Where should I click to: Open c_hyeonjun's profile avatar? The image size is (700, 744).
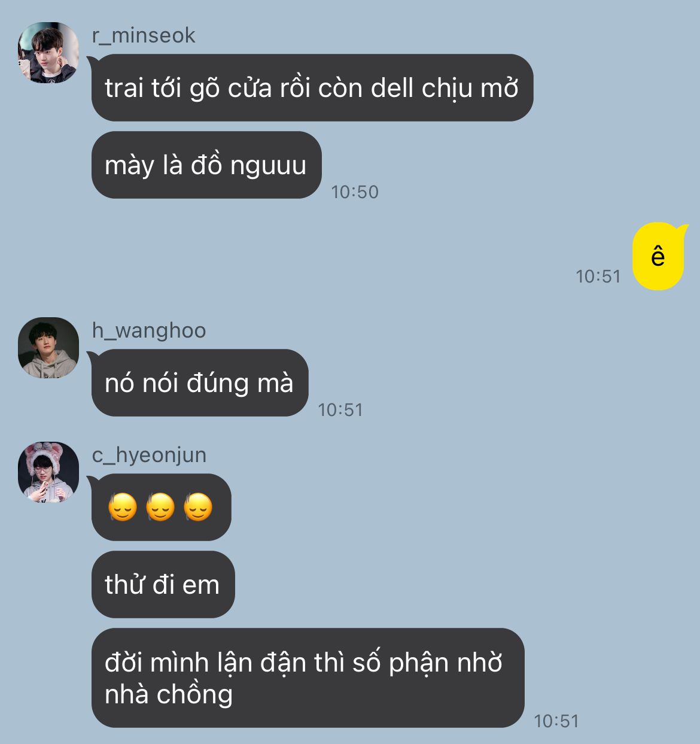pyautogui.click(x=48, y=472)
